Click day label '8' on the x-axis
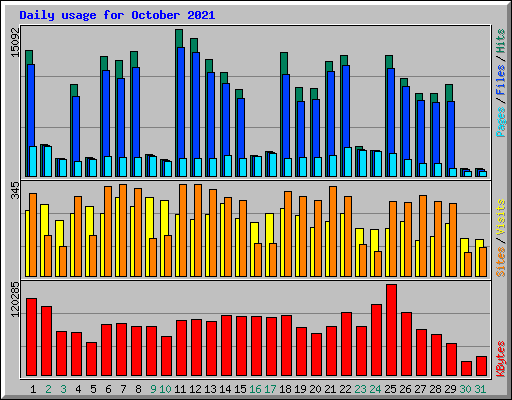The width and height of the screenshot is (512, 400). click(138, 389)
